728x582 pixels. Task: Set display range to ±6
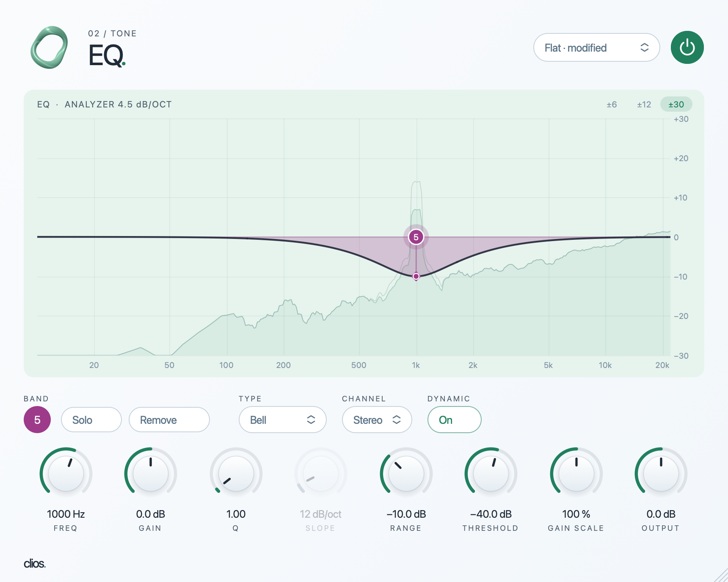612,104
